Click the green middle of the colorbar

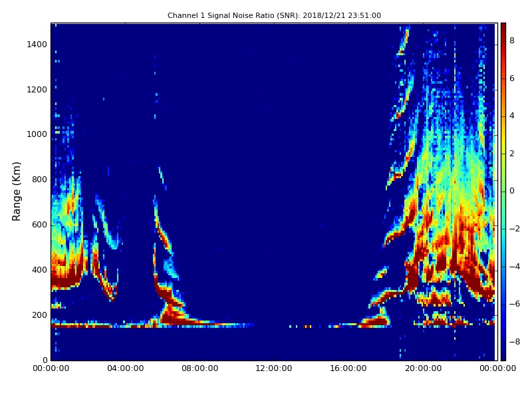(x=503, y=192)
